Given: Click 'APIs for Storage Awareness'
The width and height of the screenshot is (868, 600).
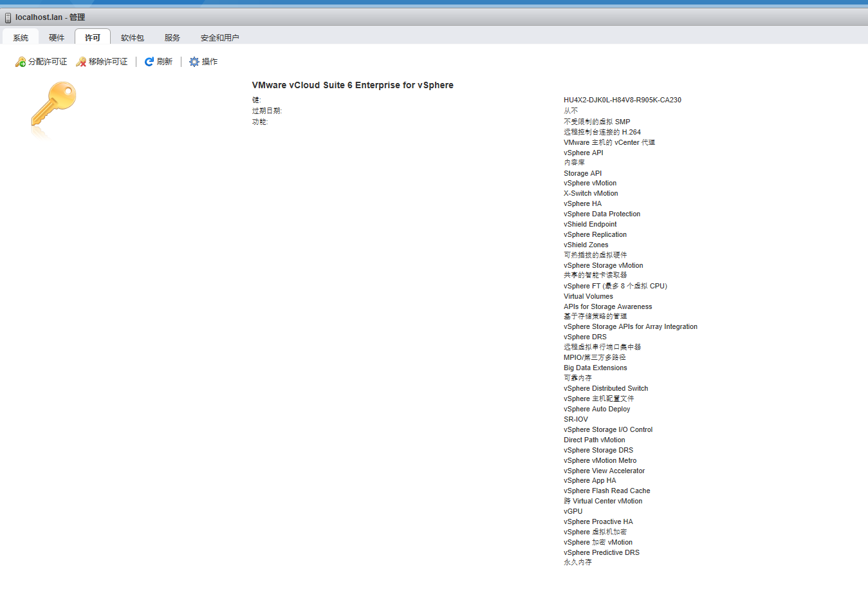Looking at the screenshot, I should coord(608,306).
